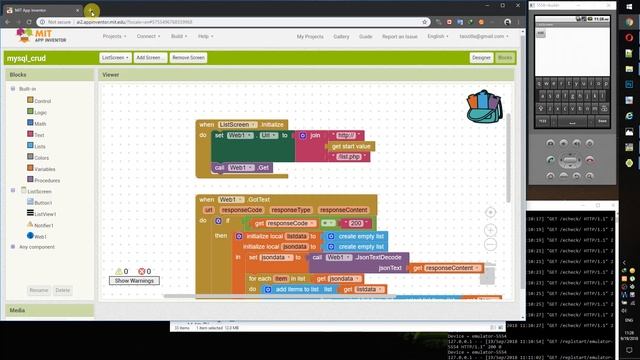Click the emulator call button
640x360 pixels.
(551, 160)
